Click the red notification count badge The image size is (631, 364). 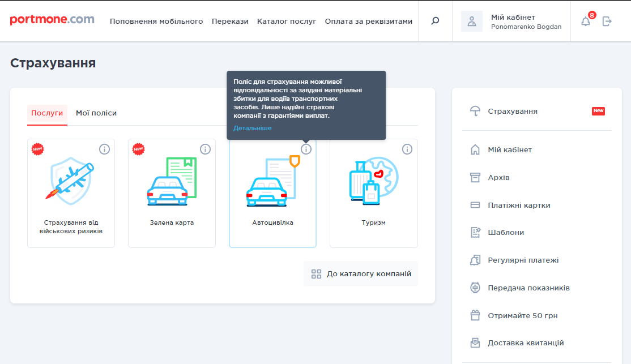[x=591, y=15]
